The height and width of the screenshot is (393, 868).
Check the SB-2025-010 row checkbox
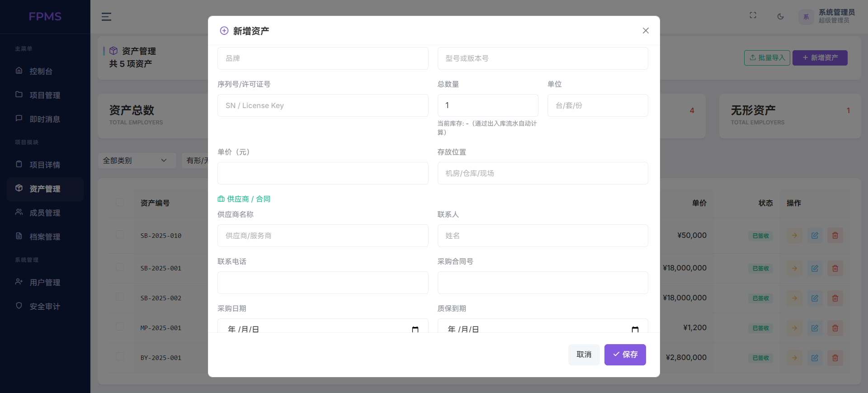[120, 234]
